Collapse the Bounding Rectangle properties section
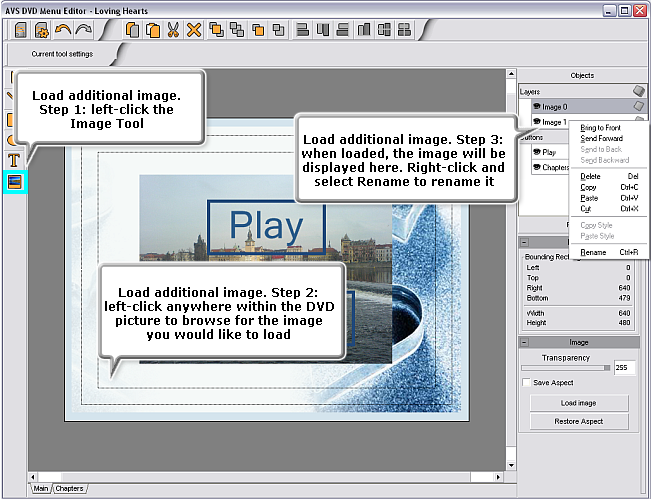 (x=524, y=242)
